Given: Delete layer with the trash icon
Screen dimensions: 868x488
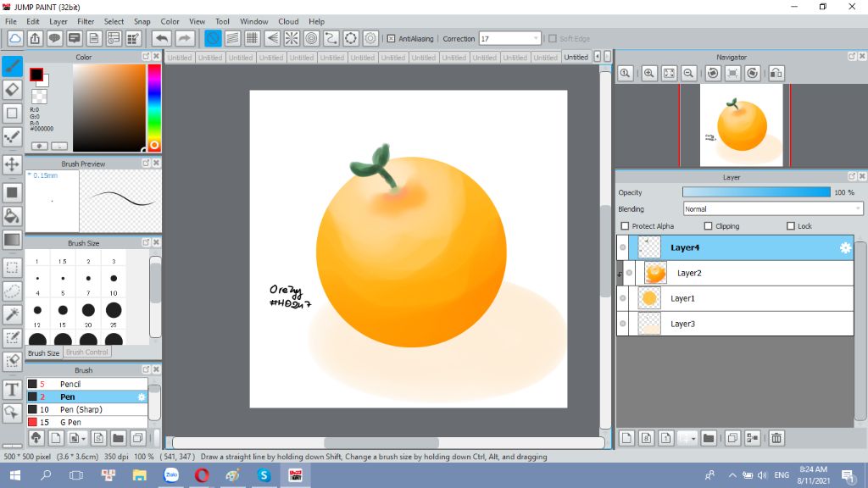Looking at the screenshot, I should pyautogui.click(x=776, y=438).
